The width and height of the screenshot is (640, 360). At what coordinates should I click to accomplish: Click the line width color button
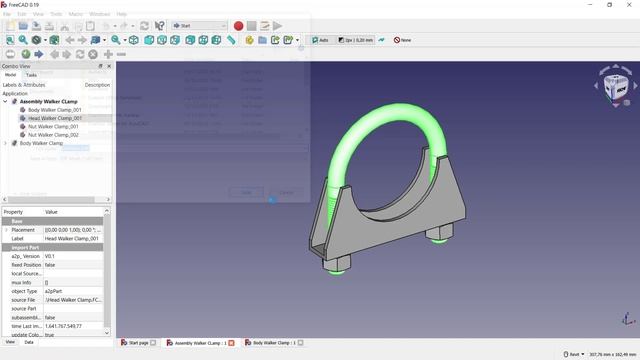[x=356, y=40]
